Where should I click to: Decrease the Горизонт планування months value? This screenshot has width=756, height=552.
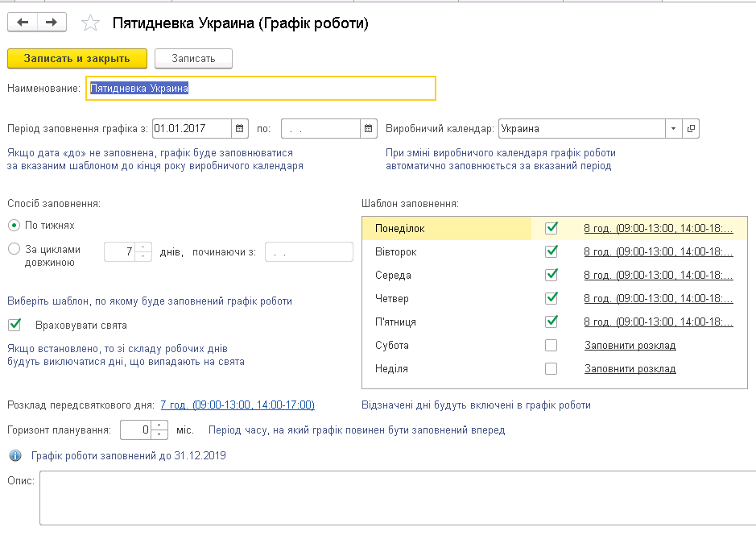point(159,434)
